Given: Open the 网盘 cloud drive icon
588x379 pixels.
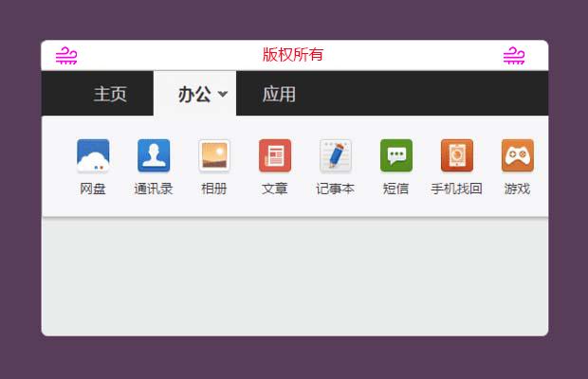Looking at the screenshot, I should click(93, 155).
